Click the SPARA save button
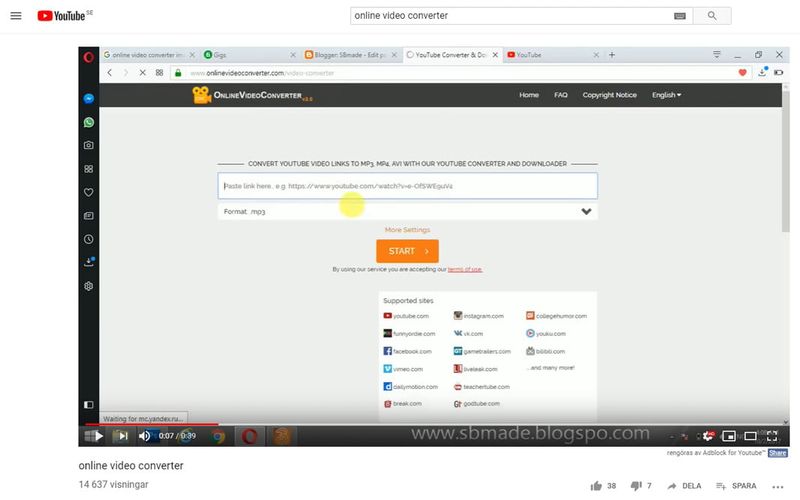800x500 pixels. [736, 486]
